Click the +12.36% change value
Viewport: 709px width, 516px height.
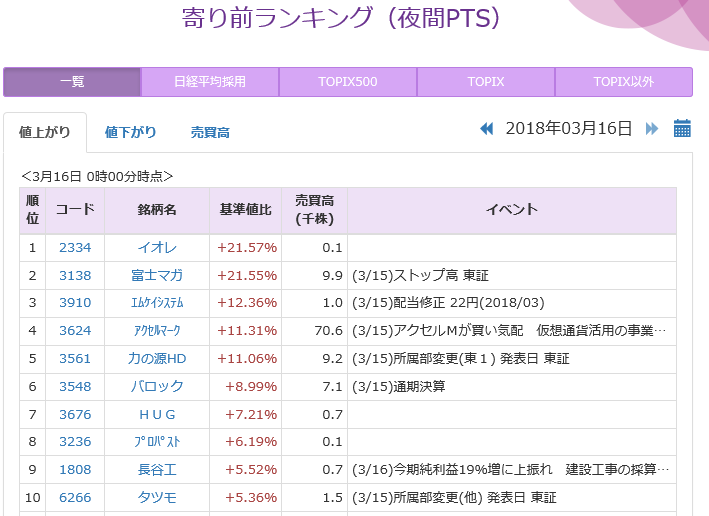click(x=247, y=303)
